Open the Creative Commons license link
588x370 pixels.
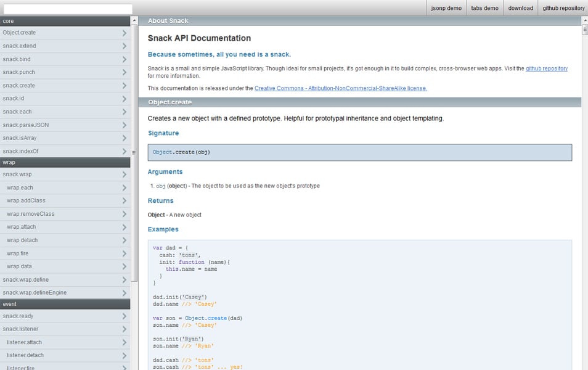tap(340, 88)
